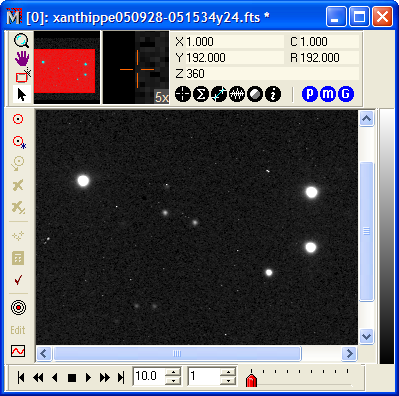This screenshot has width=399, height=396.
Task: Choose the arrow pointer tool
Action: coord(22,94)
